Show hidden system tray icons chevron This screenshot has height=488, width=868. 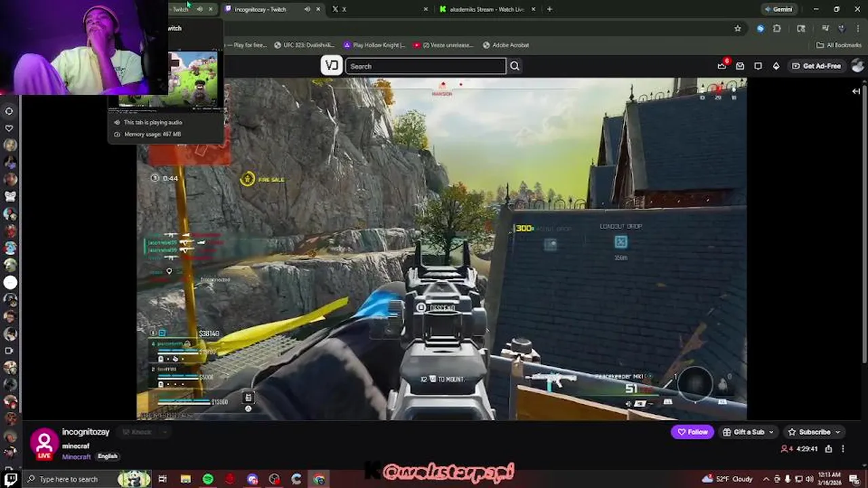click(766, 479)
